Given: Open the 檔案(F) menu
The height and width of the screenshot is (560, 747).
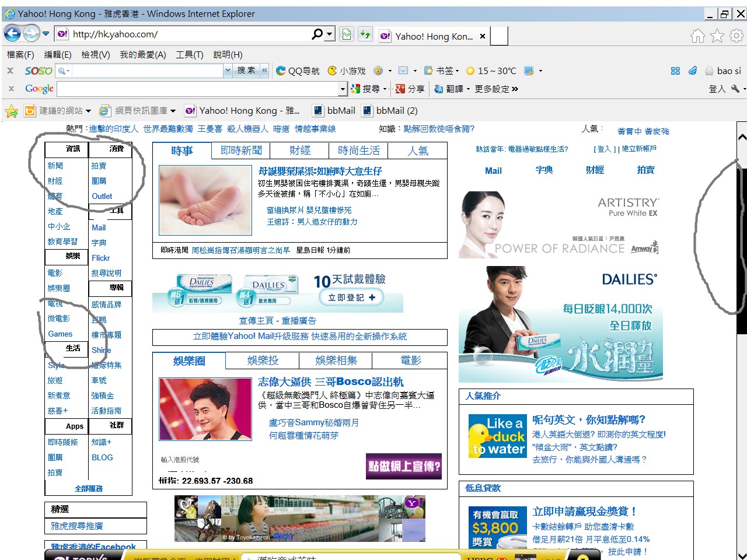Looking at the screenshot, I should 20,54.
